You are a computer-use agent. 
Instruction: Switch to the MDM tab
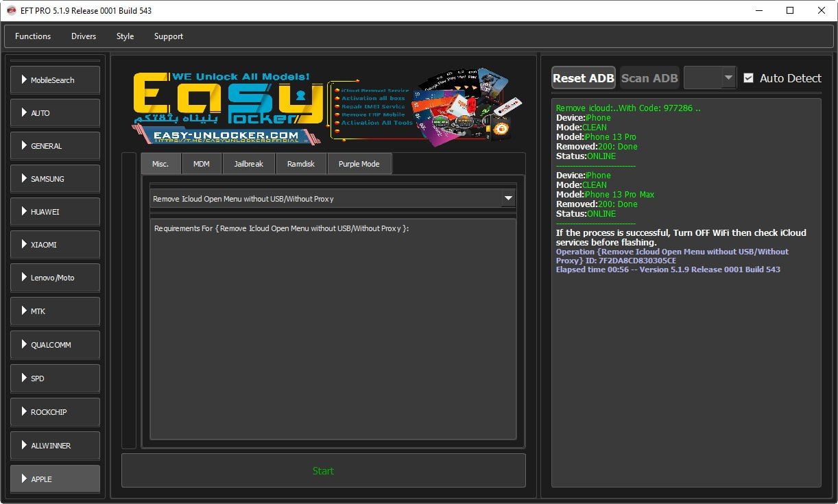click(202, 164)
